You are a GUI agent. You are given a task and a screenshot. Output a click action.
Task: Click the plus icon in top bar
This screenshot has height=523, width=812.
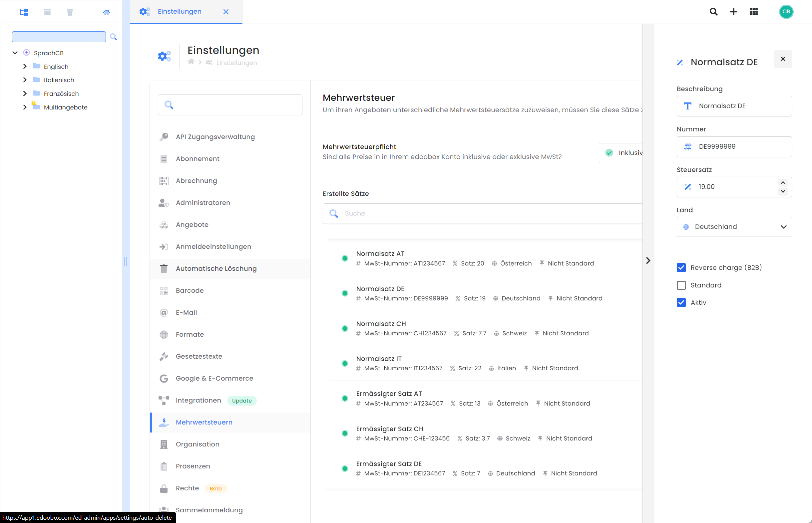click(733, 12)
